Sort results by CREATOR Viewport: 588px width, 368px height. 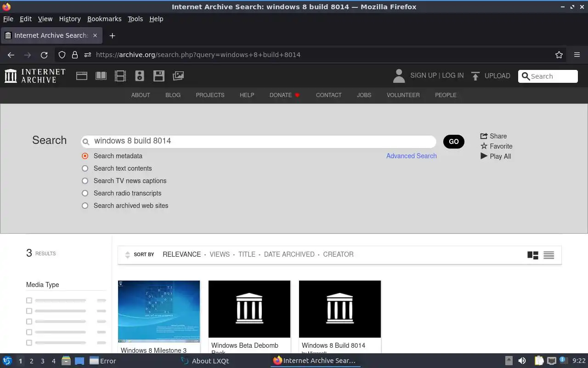tap(339, 254)
